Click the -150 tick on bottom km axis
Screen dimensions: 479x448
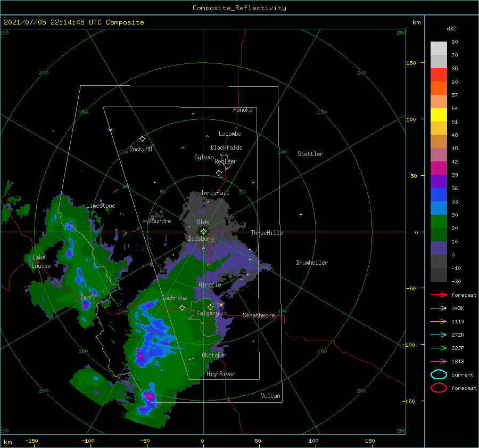click(31, 441)
